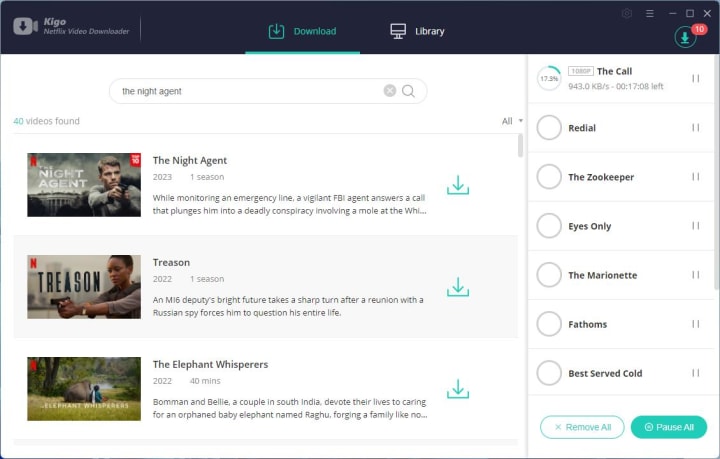This screenshot has height=459, width=720.
Task: Click The Marionette progress circle
Action: pyautogui.click(x=549, y=275)
